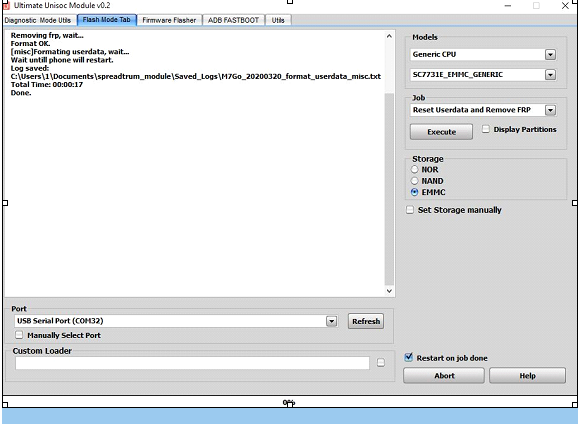Image resolution: width=584 pixels, height=427 pixels.
Task: Click the log panel scrollbar thumb
Action: [389, 189]
